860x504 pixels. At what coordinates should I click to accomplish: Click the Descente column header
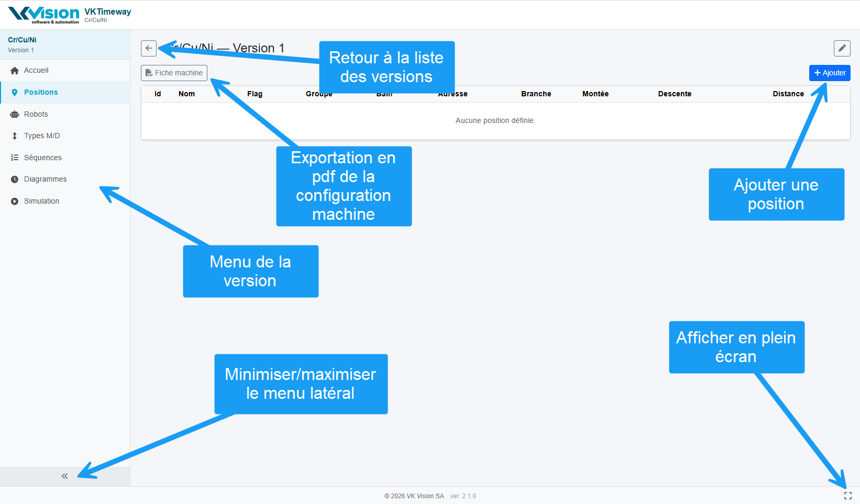click(x=675, y=94)
